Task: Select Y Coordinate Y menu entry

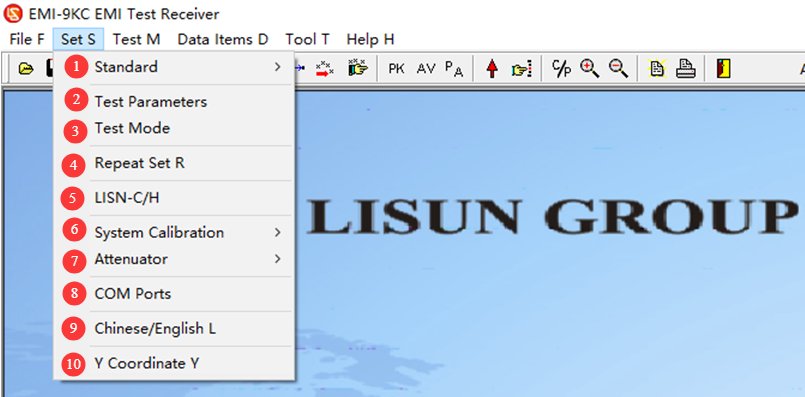Action: [174, 363]
